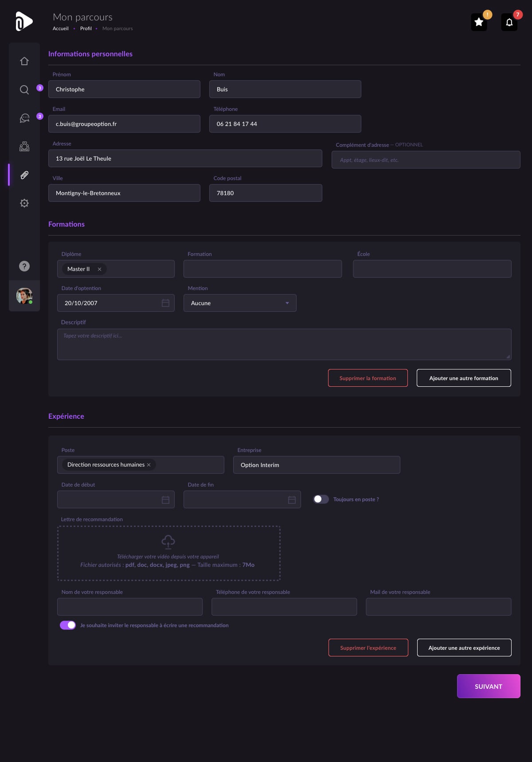
Task: Click the recommendation letter upload area
Action: point(169,553)
